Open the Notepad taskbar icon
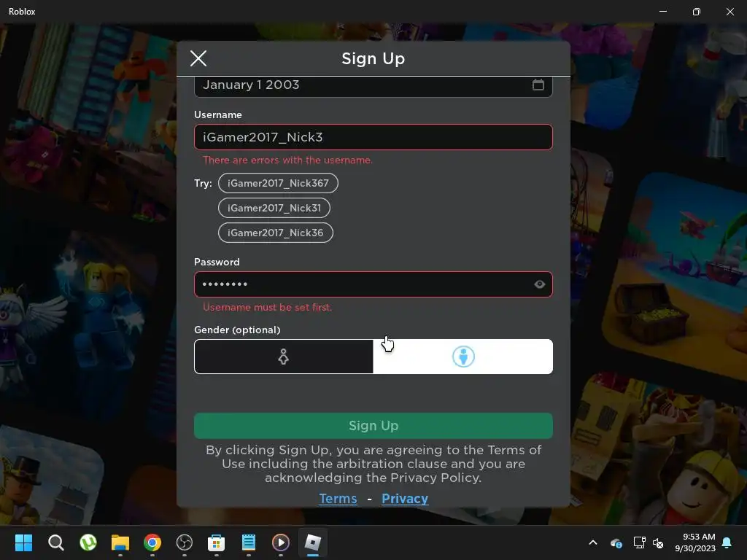 click(249, 542)
